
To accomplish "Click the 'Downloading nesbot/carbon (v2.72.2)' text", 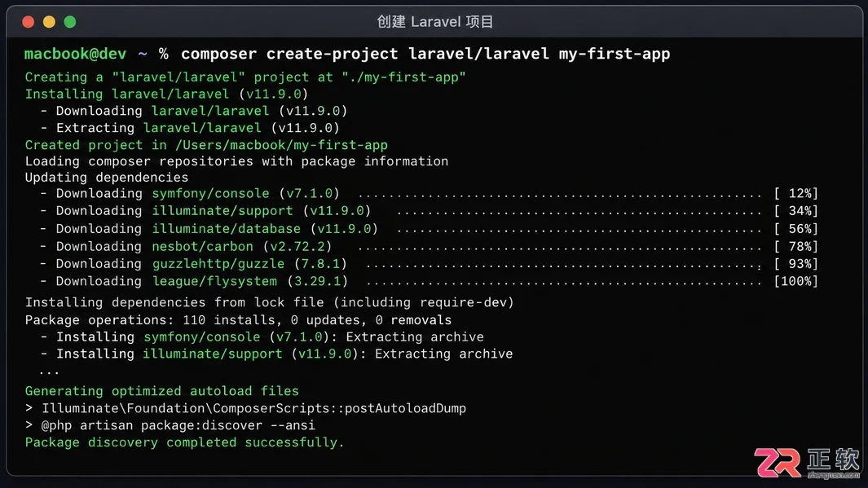I will [x=194, y=246].
